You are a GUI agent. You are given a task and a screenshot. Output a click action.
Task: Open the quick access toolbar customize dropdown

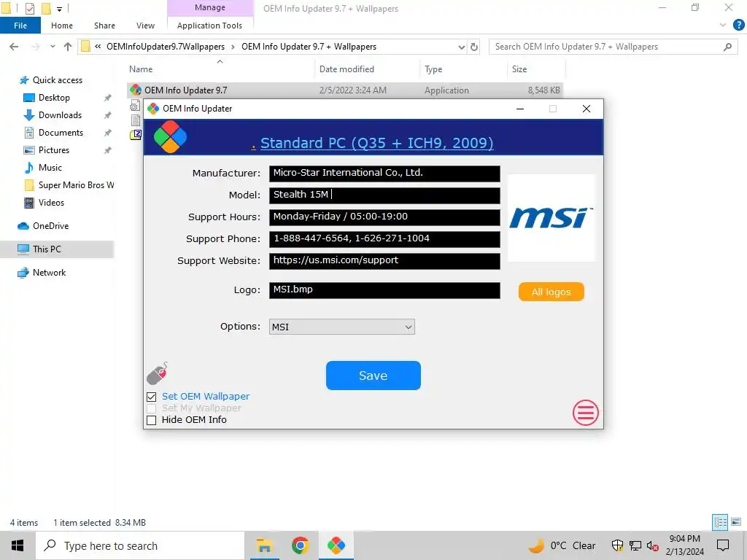[60, 9]
